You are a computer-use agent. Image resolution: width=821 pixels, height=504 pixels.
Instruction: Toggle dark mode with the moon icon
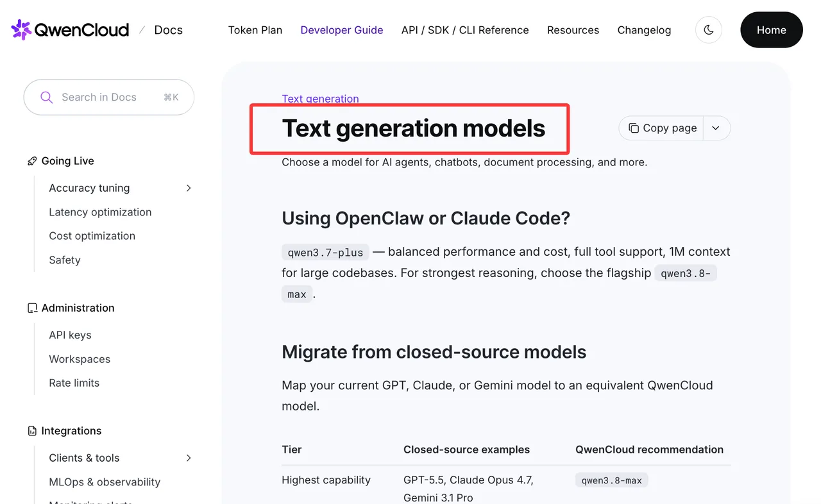click(x=709, y=30)
